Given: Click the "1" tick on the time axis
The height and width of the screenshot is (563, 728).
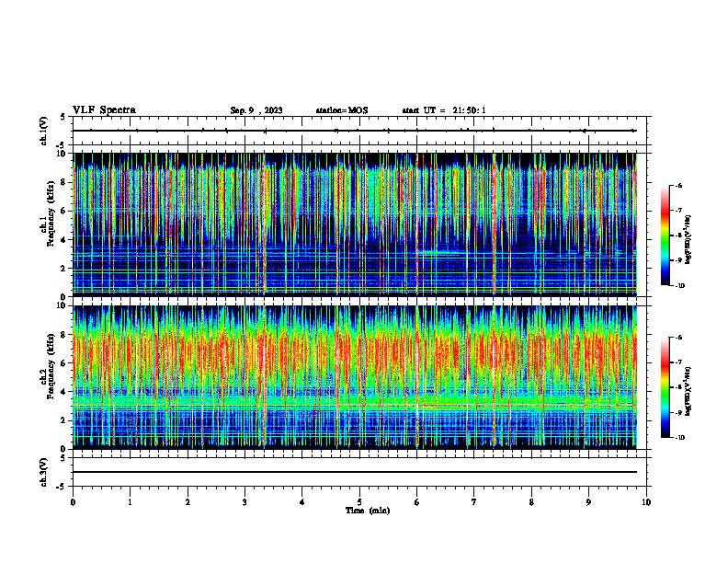Looking at the screenshot, I should pyautogui.click(x=130, y=502).
